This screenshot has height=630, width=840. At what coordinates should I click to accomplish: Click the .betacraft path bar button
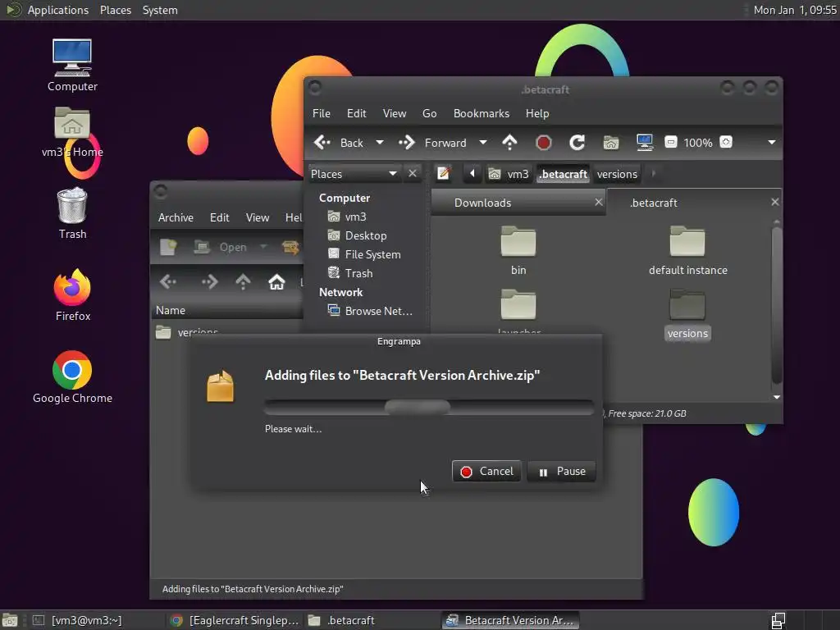(x=563, y=174)
